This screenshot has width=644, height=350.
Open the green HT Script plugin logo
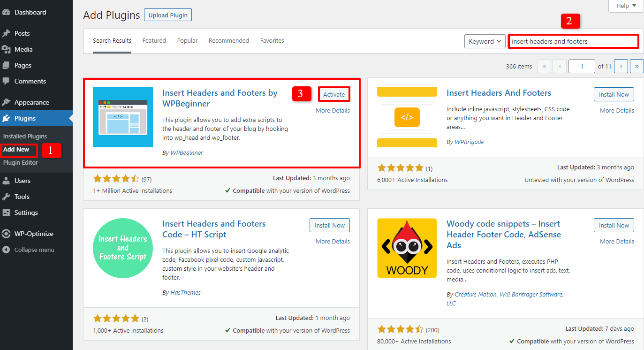coord(123,248)
